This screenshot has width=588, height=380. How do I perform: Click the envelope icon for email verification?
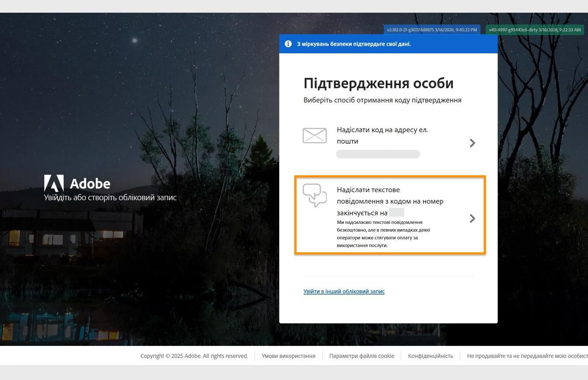coord(314,136)
